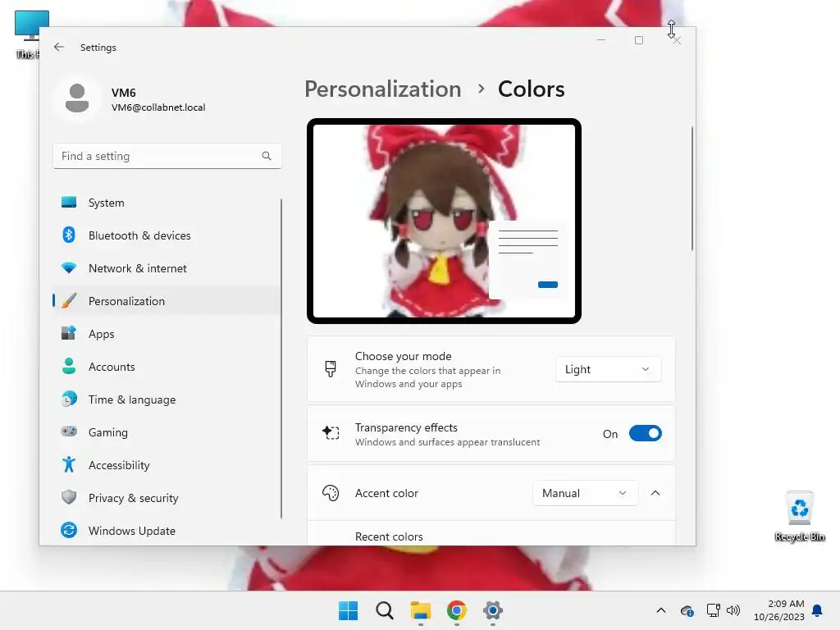Click the VM6 user avatar icon

[77, 98]
